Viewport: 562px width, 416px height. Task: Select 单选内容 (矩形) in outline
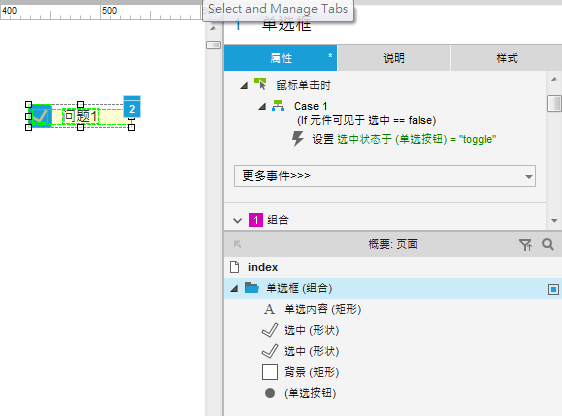323,309
